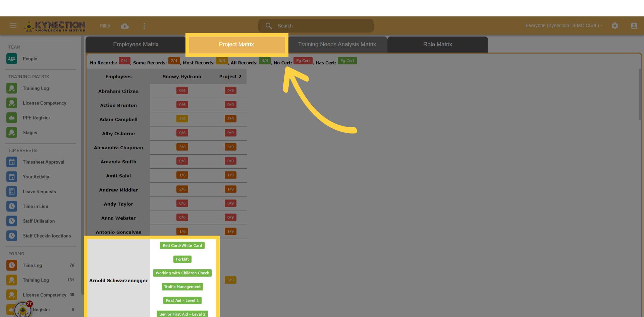This screenshot has width=644, height=317.
Task: Open the three-dot more options menu
Action: (x=144, y=26)
